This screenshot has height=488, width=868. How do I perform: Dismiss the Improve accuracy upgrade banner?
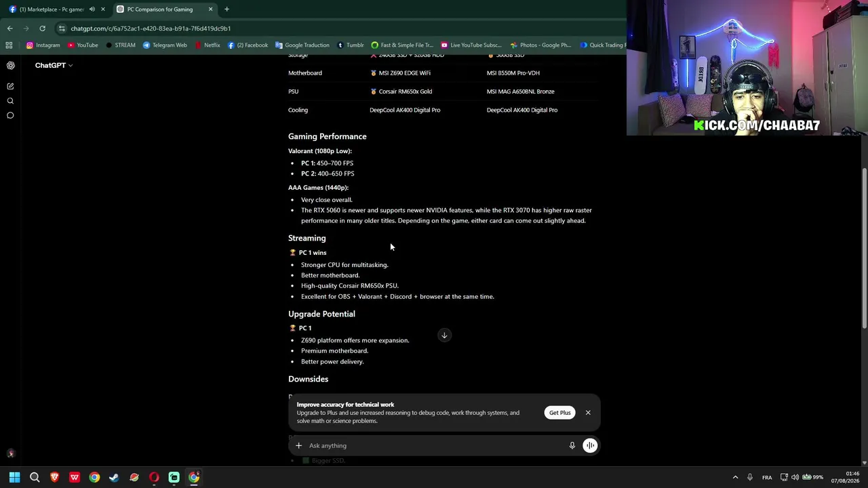coord(588,412)
